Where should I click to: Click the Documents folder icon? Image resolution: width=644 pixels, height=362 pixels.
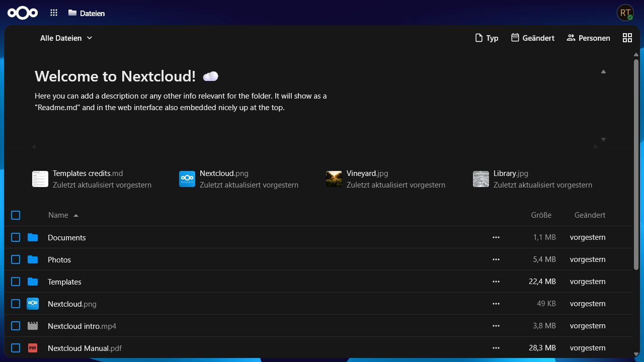[x=33, y=237]
